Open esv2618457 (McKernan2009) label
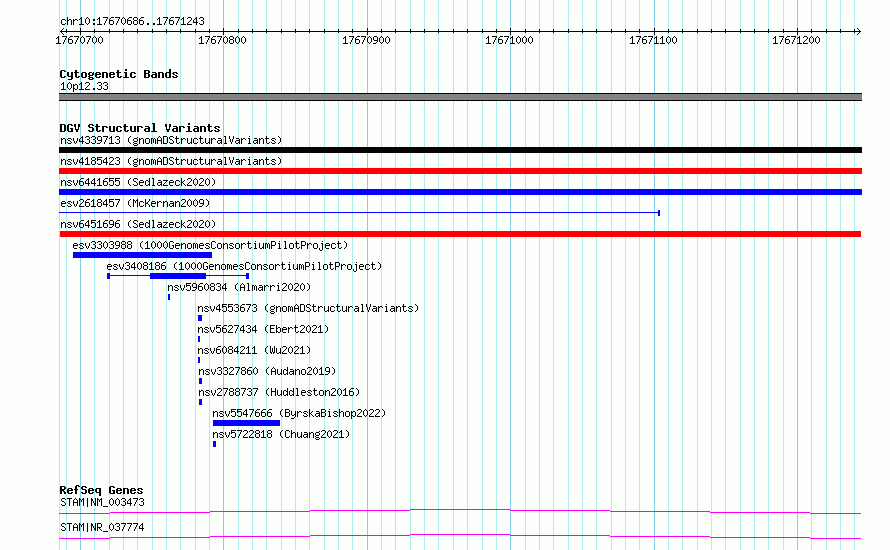 click(135, 203)
